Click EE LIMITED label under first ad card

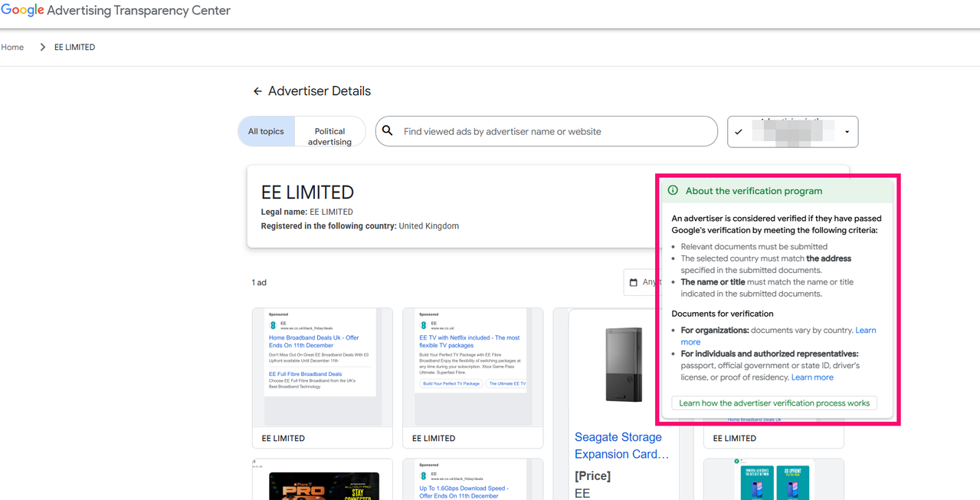(284, 439)
